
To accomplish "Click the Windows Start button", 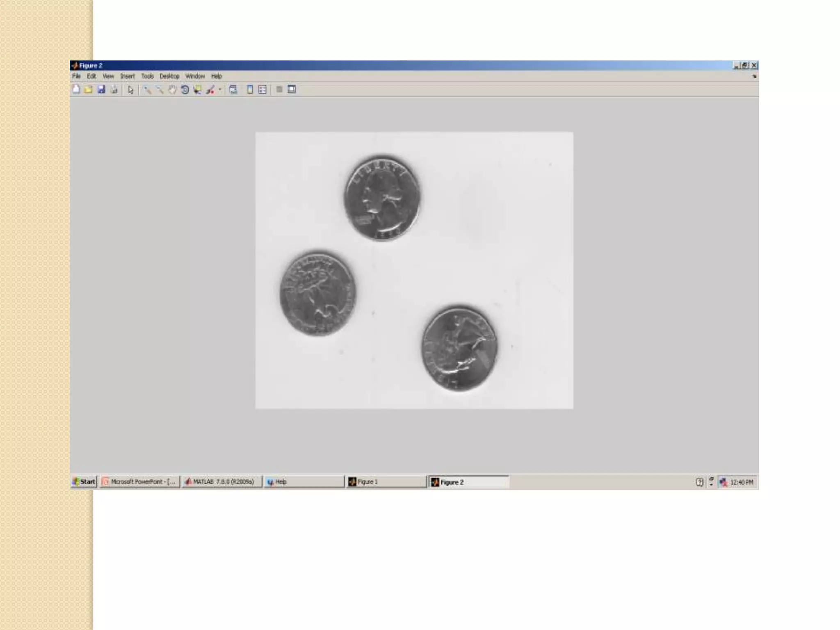I will pos(84,482).
